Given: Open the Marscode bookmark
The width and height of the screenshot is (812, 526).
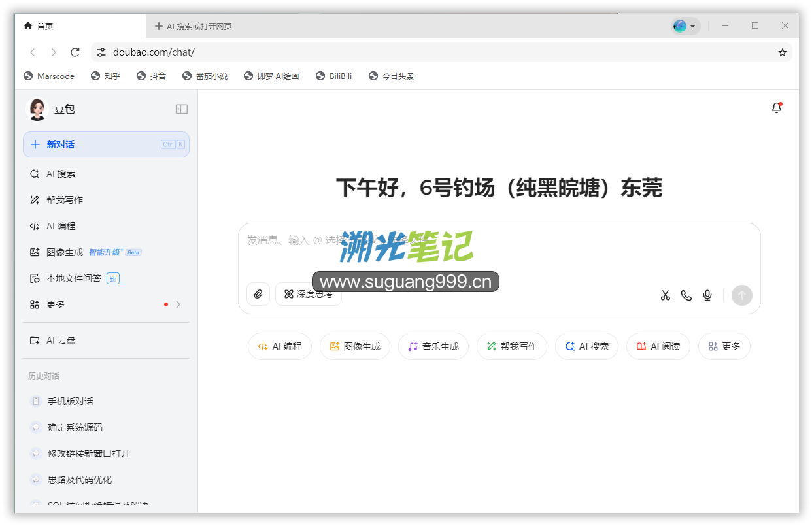Looking at the screenshot, I should pyautogui.click(x=49, y=76).
